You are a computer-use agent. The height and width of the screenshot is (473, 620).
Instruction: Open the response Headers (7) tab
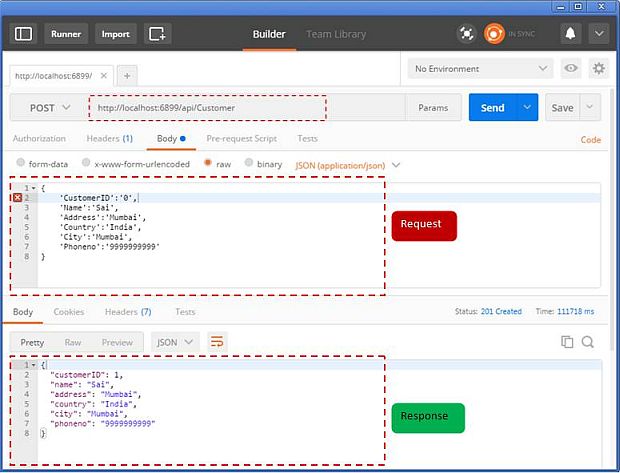tap(128, 312)
